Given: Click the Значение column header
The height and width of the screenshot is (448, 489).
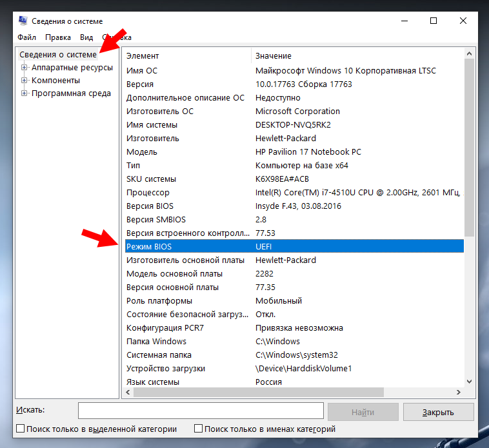Looking at the screenshot, I should click(357, 56).
